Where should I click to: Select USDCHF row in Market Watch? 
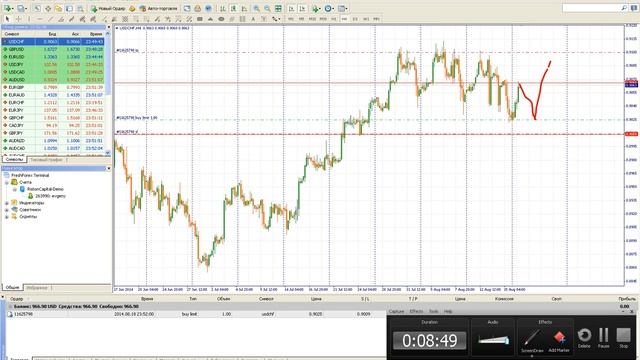53,42
